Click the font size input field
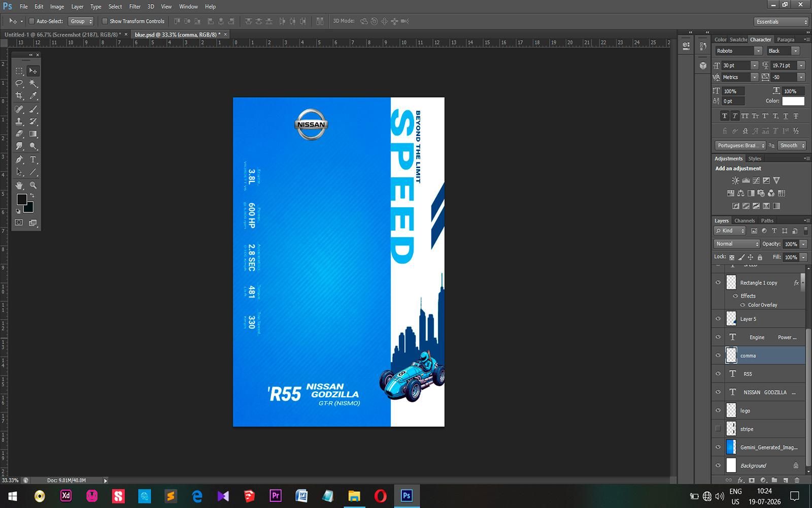Image resolution: width=812 pixels, height=508 pixels. [736, 66]
